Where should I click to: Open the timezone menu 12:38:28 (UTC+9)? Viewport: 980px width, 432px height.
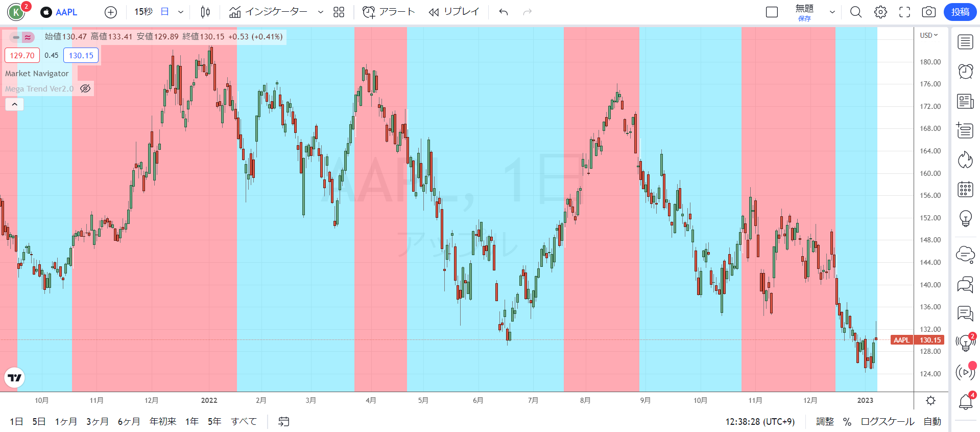(x=760, y=422)
